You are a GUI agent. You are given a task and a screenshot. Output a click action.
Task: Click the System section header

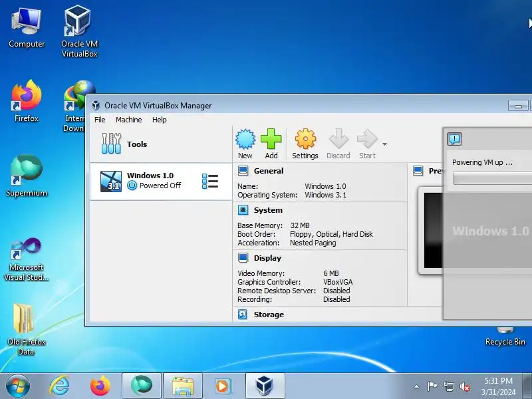pyautogui.click(x=268, y=210)
